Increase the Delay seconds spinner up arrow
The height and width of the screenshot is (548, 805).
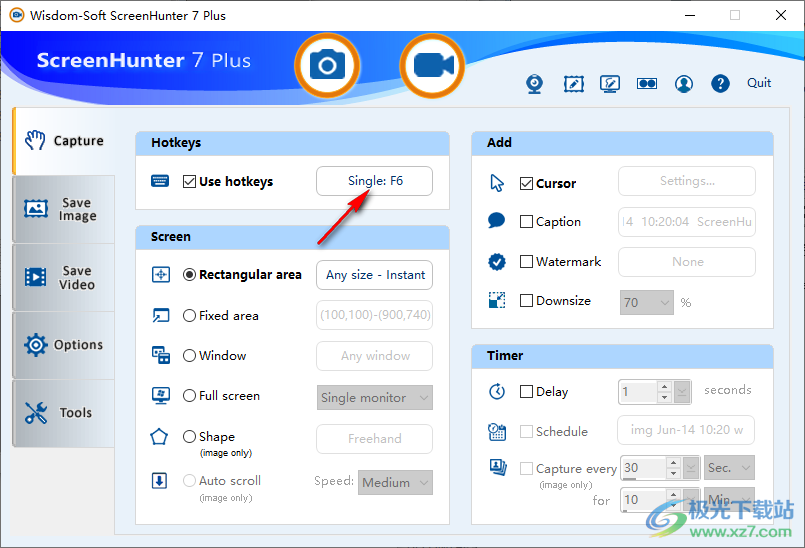pyautogui.click(x=664, y=387)
